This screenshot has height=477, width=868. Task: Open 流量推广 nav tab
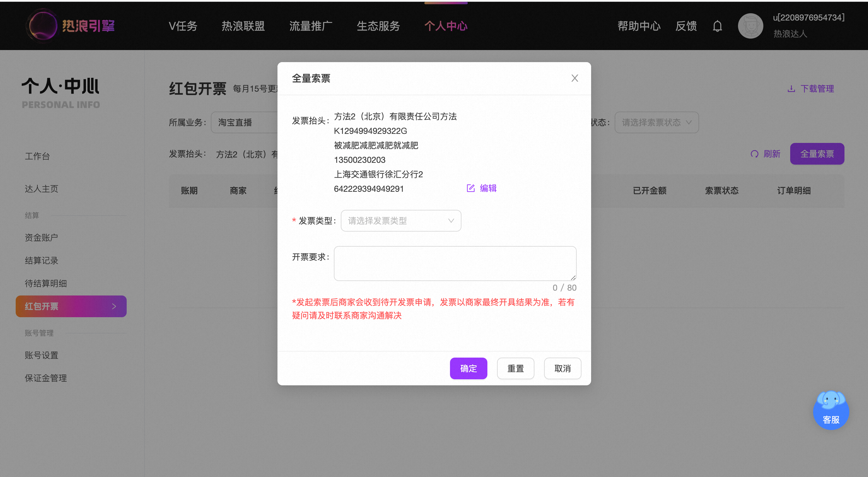(x=311, y=26)
